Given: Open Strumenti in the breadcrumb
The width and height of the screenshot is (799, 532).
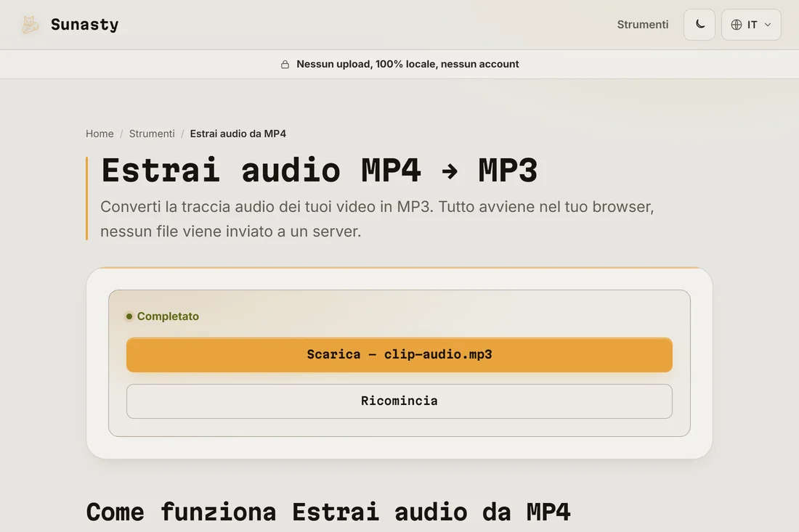Looking at the screenshot, I should pyautogui.click(x=152, y=134).
